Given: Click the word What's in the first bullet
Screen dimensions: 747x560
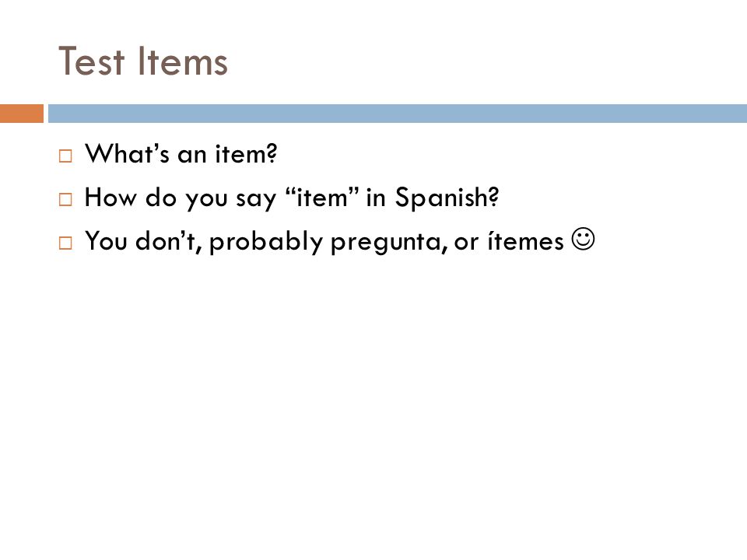Looking at the screenshot, I should (x=127, y=154).
